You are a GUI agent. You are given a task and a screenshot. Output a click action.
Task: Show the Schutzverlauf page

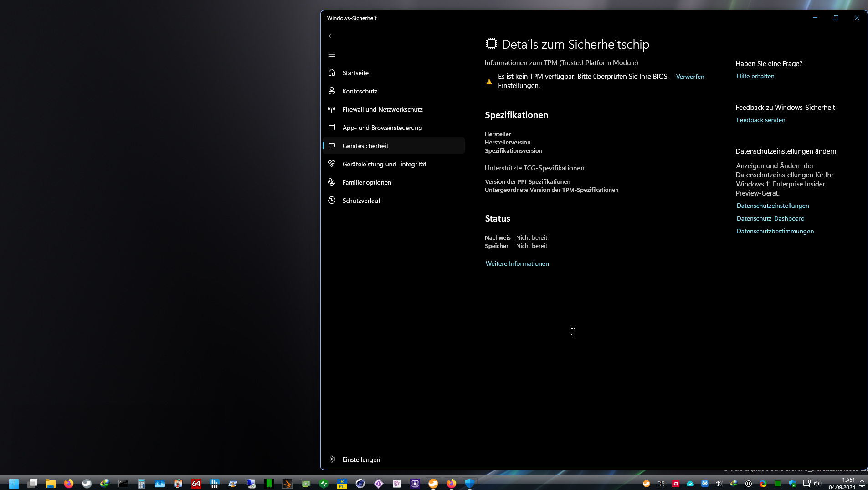394,201
